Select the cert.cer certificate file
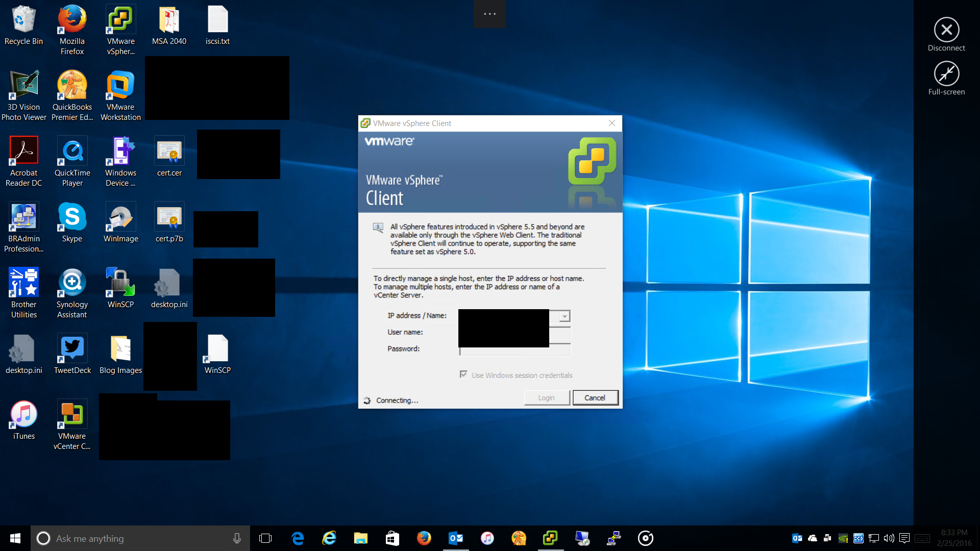Screen dimensions: 980x551 169,157
